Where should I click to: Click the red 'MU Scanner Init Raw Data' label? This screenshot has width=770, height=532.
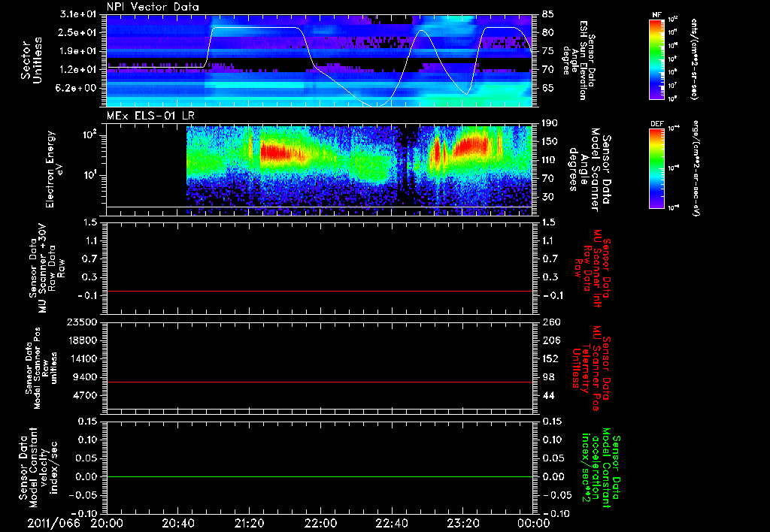(593, 268)
